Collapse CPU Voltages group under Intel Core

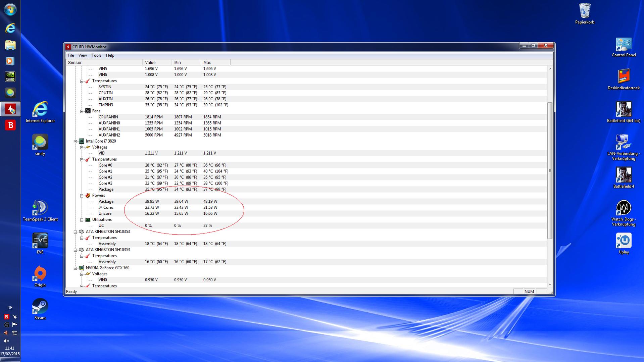coord(82,148)
